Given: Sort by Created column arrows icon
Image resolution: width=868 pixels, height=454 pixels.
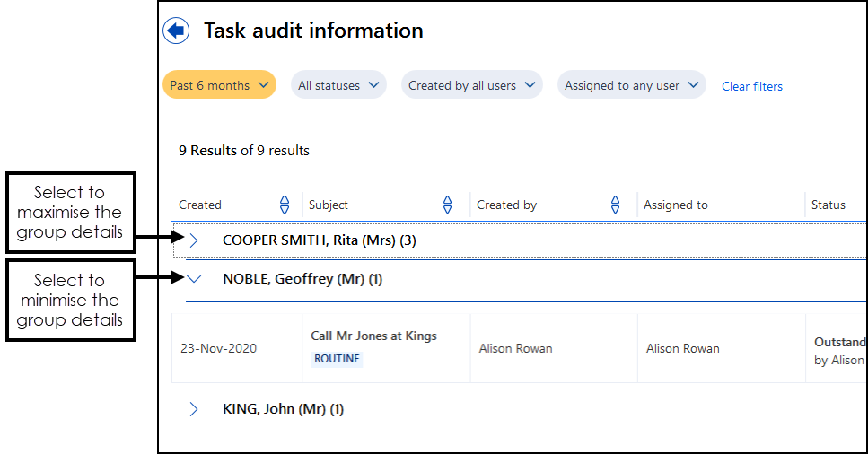Looking at the screenshot, I should tap(285, 205).
